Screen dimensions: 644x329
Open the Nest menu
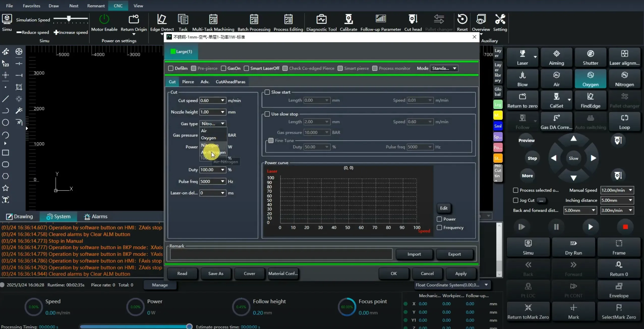[x=74, y=6]
